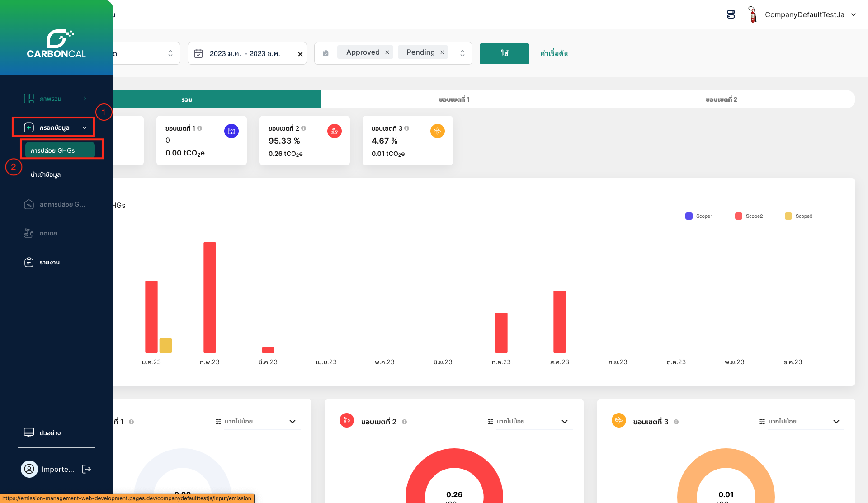Click the server stack icon in header
Screen dimensions: 868x503
tap(731, 14)
